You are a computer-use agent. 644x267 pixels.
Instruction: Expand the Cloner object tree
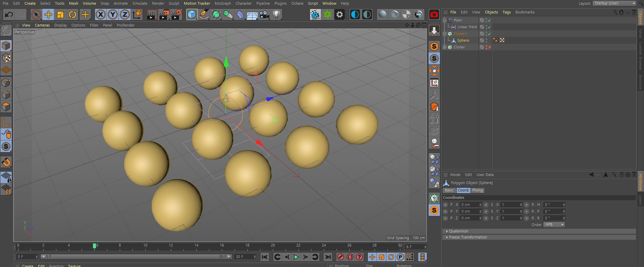[445, 47]
